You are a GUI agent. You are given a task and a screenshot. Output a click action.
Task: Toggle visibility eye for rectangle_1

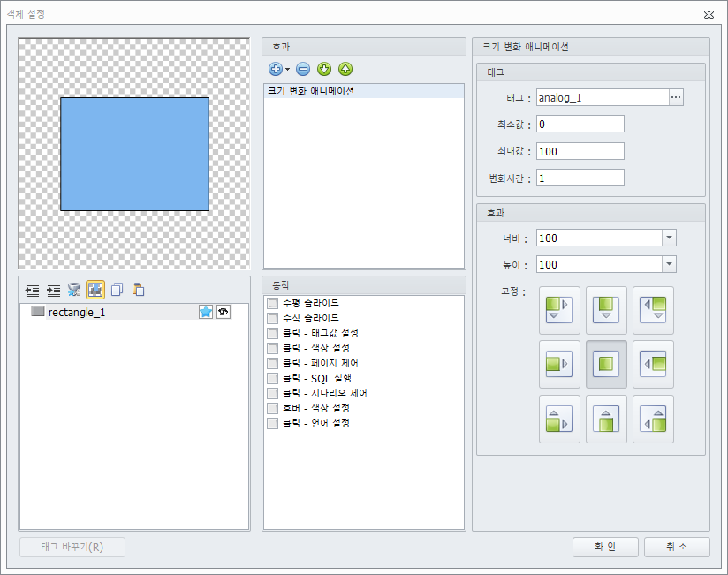click(x=224, y=312)
